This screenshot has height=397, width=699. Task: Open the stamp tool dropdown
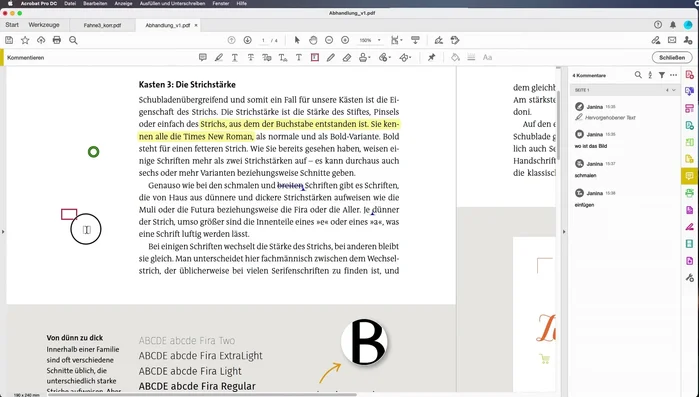coord(365,57)
